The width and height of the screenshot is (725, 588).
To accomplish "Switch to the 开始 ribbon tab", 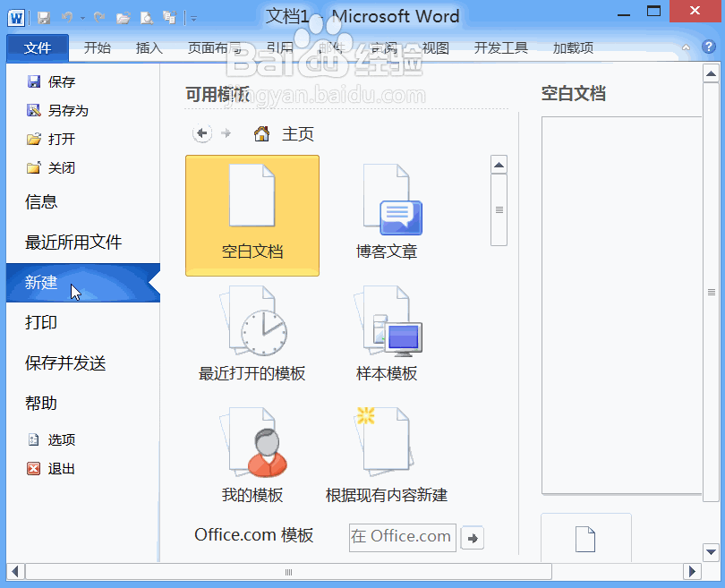I will [x=97, y=47].
